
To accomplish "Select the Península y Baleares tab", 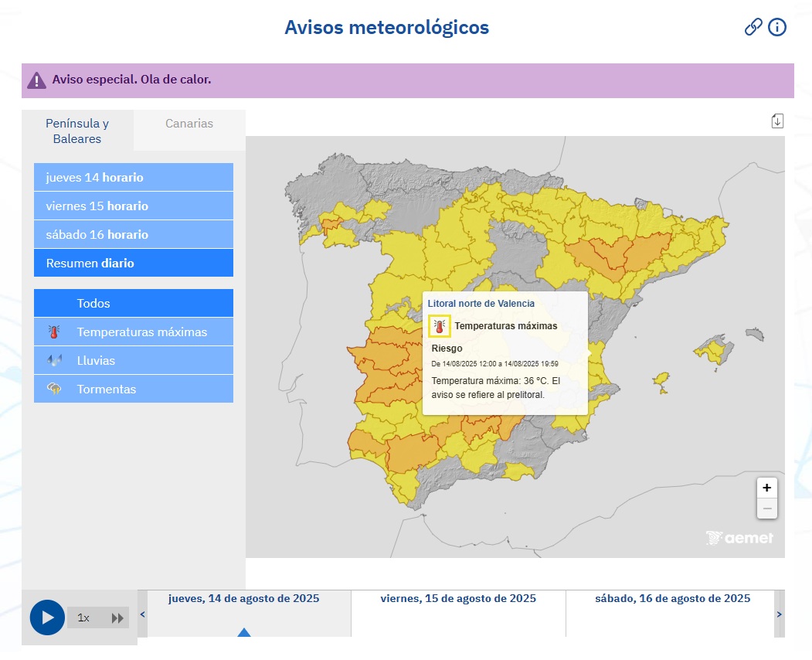I will point(77,131).
